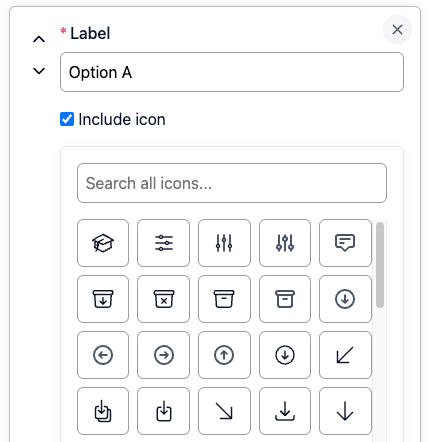Choose the archive box with X icon
430x442 pixels.
163,299
